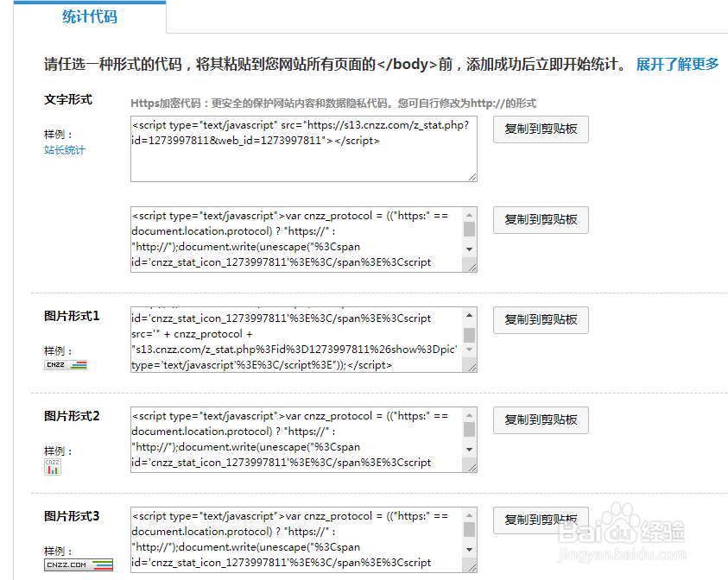Click resize grip of 图片形式1 code box
The height and width of the screenshot is (580, 728).
[472, 368]
